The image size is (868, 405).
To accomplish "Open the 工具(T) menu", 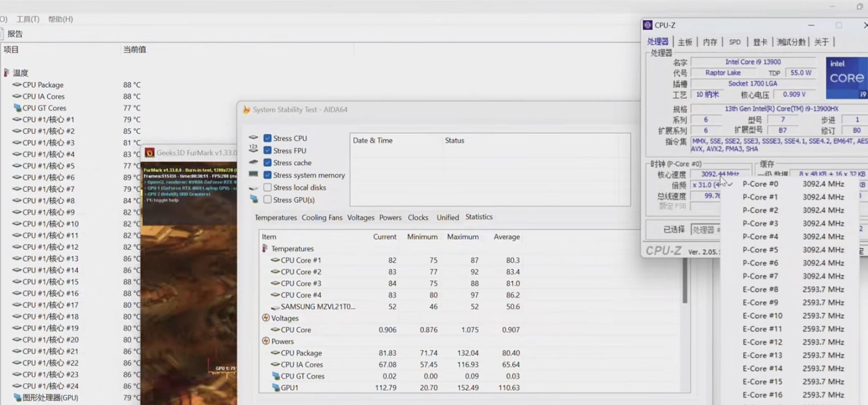I will point(28,19).
